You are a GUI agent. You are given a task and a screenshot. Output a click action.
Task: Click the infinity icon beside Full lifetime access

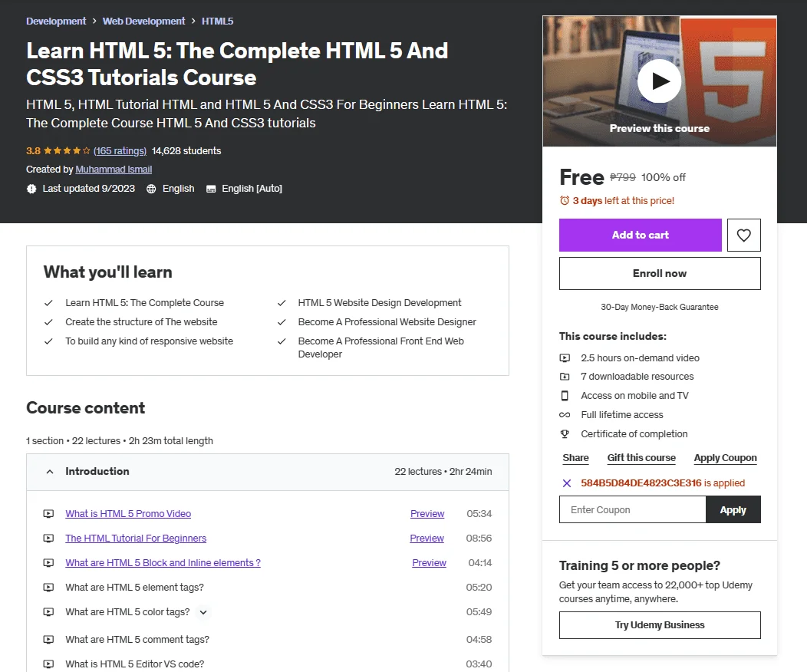[x=565, y=415]
